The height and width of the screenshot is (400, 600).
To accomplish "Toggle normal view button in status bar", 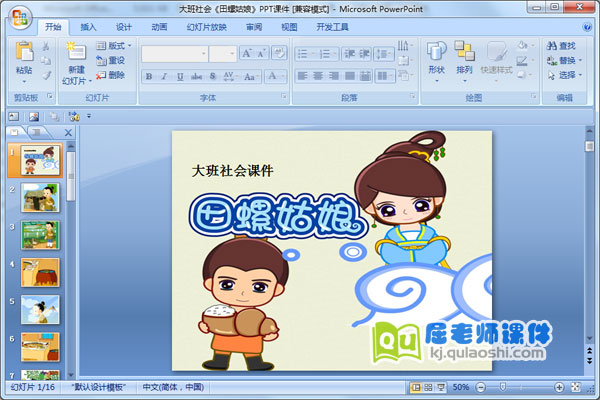I will coord(415,387).
